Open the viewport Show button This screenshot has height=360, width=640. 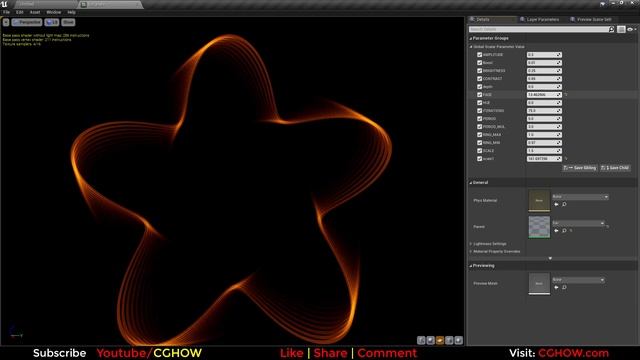click(68, 22)
